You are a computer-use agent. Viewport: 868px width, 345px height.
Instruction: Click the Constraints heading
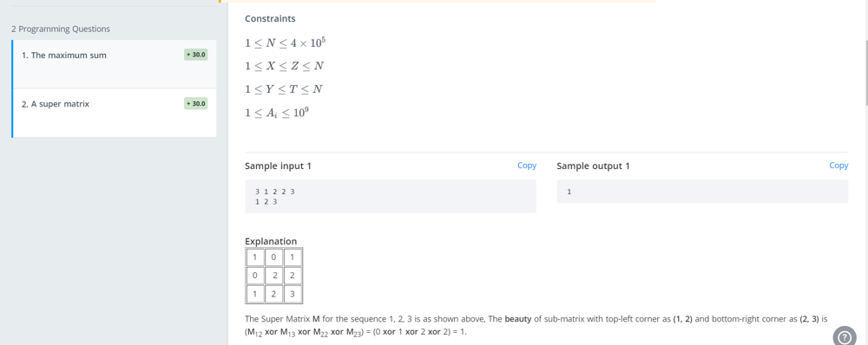pos(270,19)
